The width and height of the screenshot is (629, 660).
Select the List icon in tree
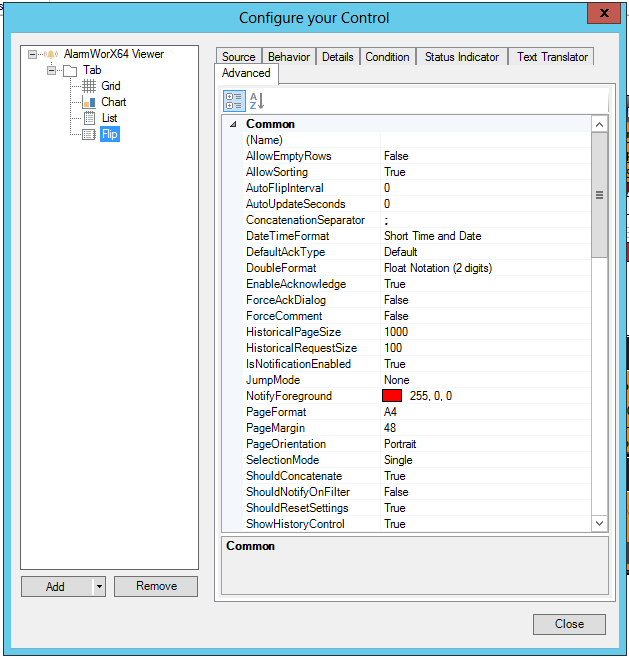coord(88,118)
